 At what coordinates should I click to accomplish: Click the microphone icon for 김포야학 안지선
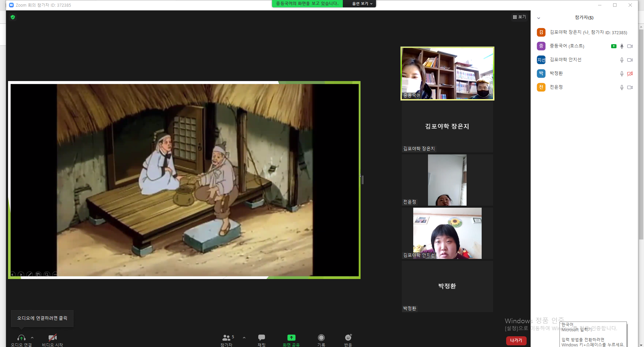(622, 60)
